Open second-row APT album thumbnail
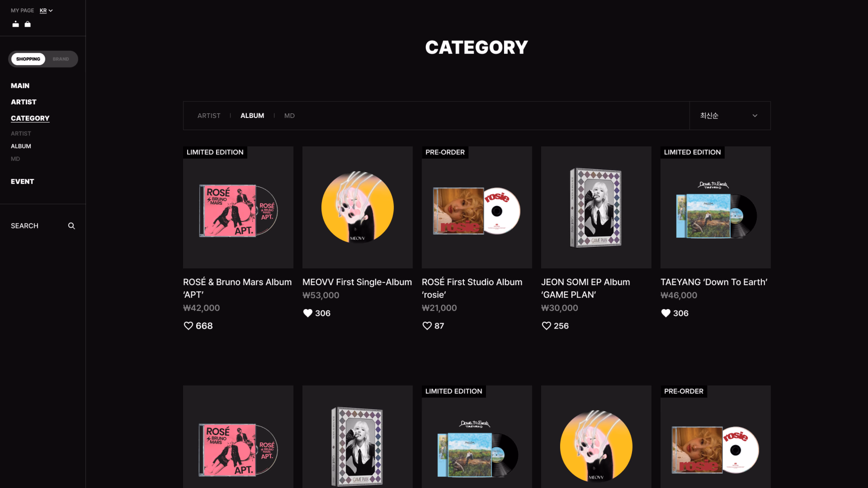Image resolution: width=868 pixels, height=488 pixels. [x=238, y=436]
